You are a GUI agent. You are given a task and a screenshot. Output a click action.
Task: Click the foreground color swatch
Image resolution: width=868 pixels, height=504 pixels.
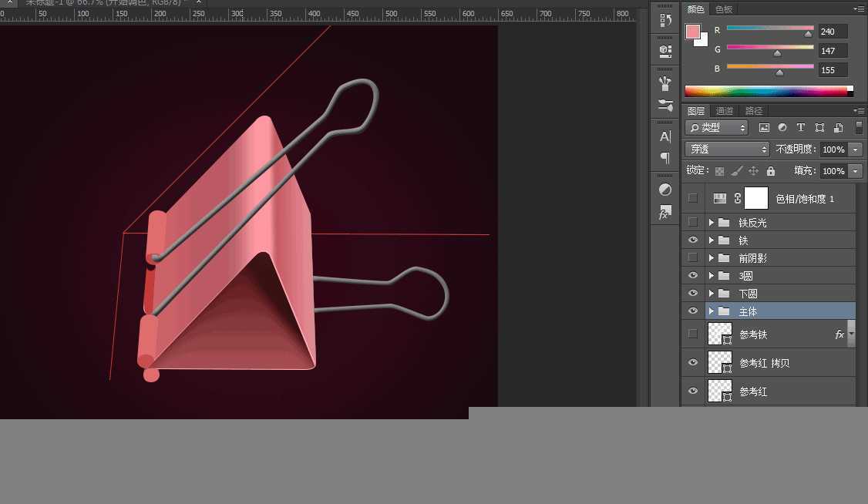pos(693,32)
